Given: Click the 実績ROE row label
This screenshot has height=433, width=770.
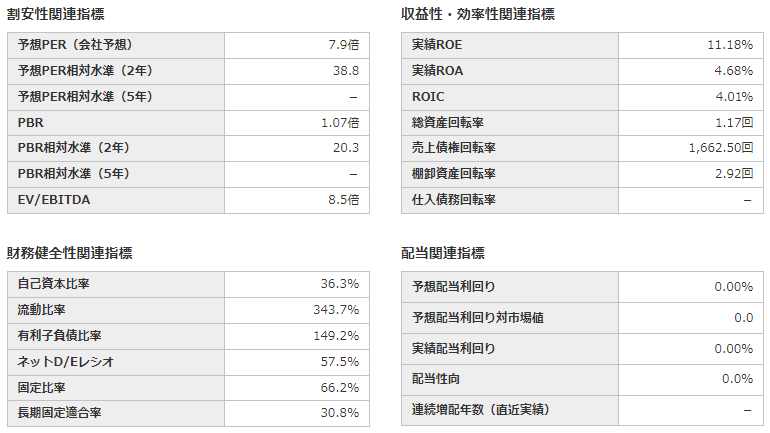Looking at the screenshot, I should (438, 45).
